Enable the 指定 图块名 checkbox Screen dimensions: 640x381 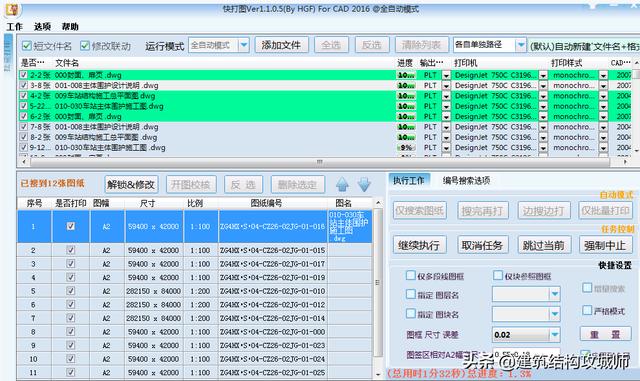pos(411,314)
